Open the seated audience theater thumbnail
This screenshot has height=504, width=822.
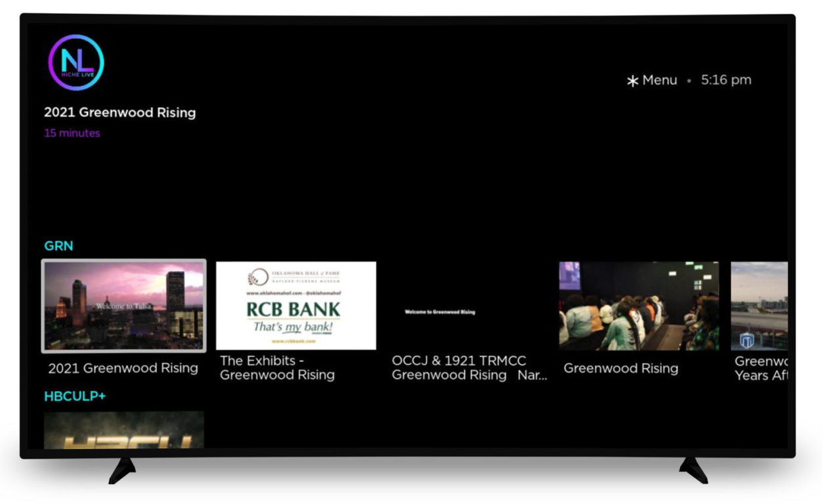tap(639, 306)
